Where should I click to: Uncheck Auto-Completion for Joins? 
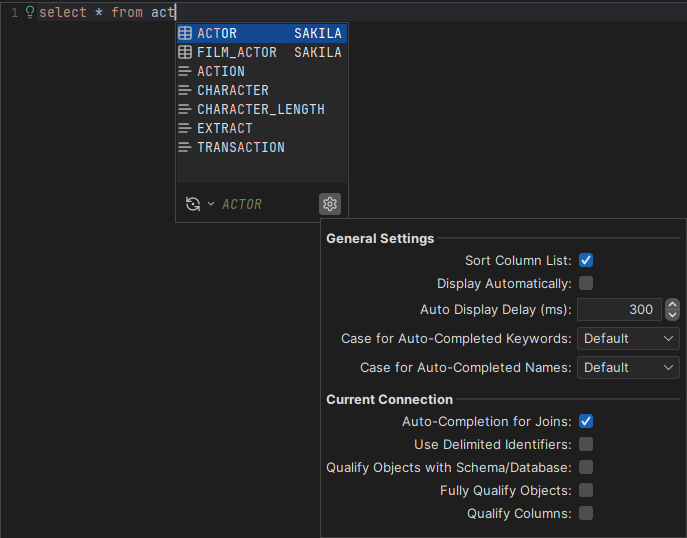pos(586,421)
